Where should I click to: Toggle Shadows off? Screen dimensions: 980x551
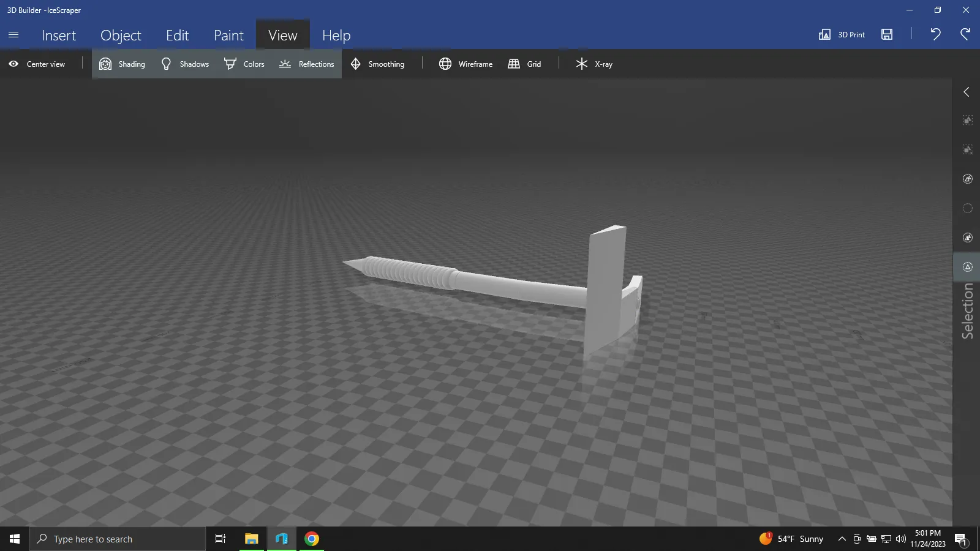[184, 64]
